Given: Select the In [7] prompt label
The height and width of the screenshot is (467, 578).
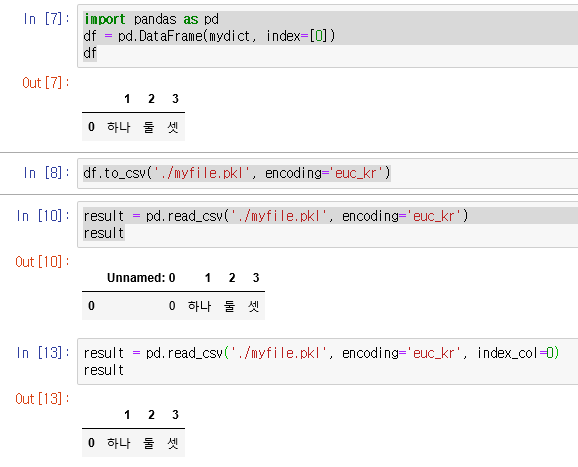Looking at the screenshot, I should [46, 19].
